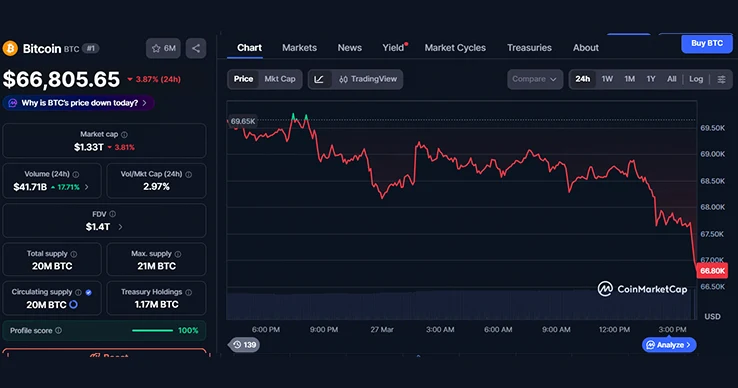This screenshot has width=738, height=388.
Task: Open the Chart tab
Action: click(x=249, y=48)
